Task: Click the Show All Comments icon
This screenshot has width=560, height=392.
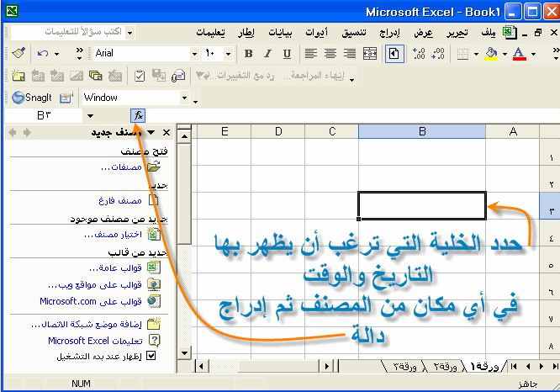Action: tap(95, 76)
